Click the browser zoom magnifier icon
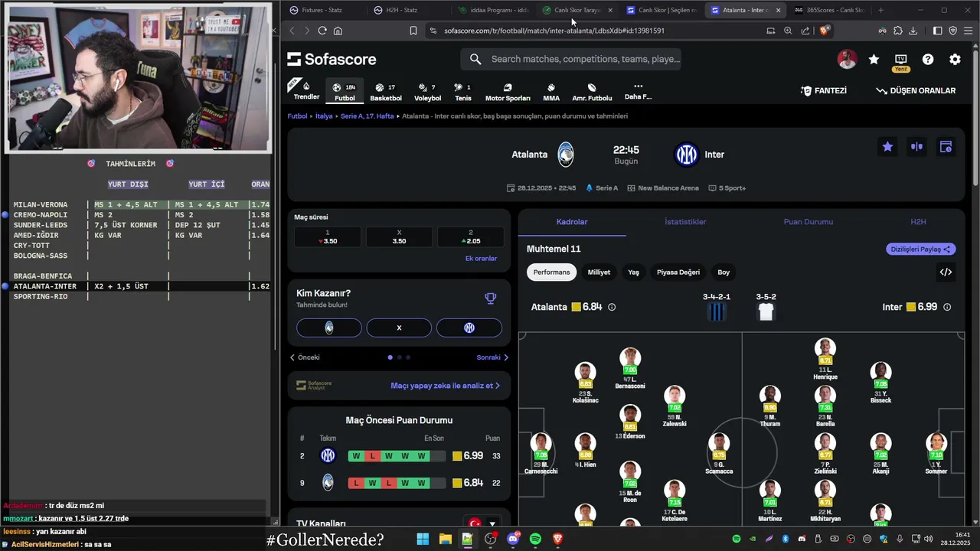Viewport: 980px width, 551px height. (x=788, y=31)
